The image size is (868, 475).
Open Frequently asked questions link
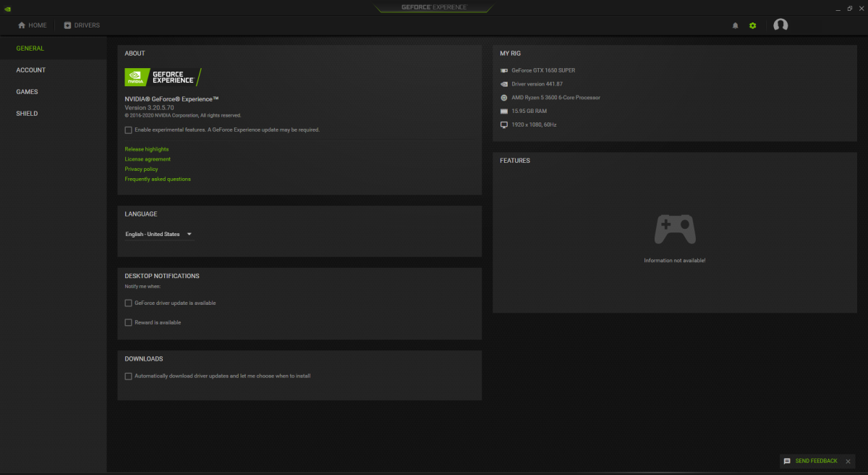(x=158, y=179)
